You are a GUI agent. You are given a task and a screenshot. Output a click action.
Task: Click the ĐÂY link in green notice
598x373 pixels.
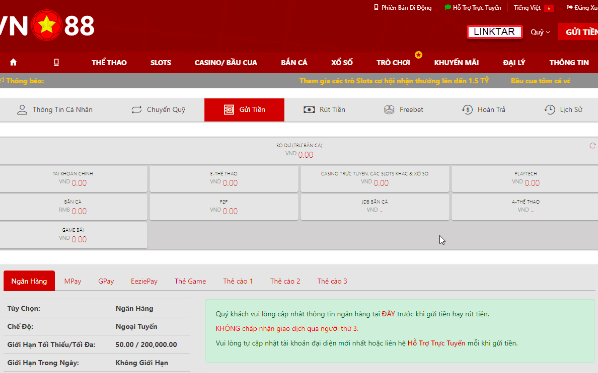pos(388,314)
